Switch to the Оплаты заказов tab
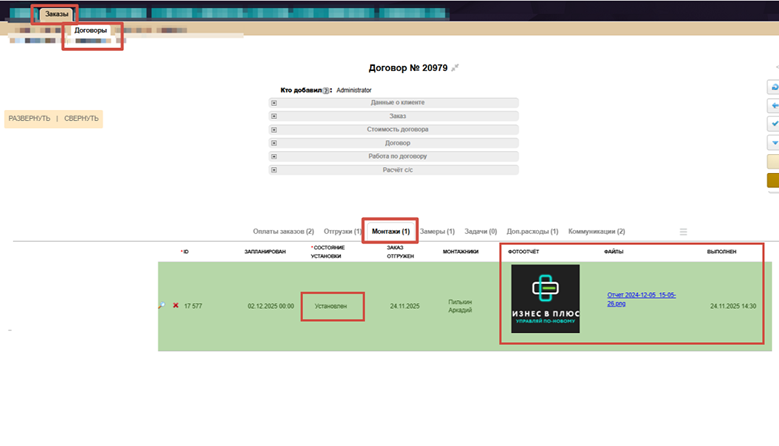 (x=283, y=232)
